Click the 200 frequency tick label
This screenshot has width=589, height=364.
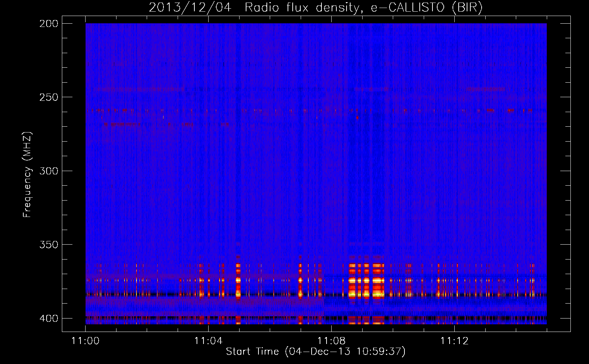48,24
